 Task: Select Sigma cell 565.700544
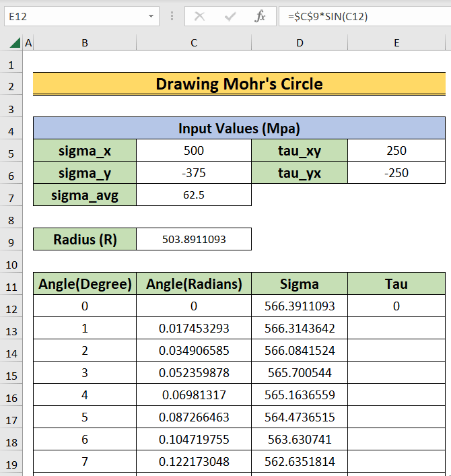[300, 372]
